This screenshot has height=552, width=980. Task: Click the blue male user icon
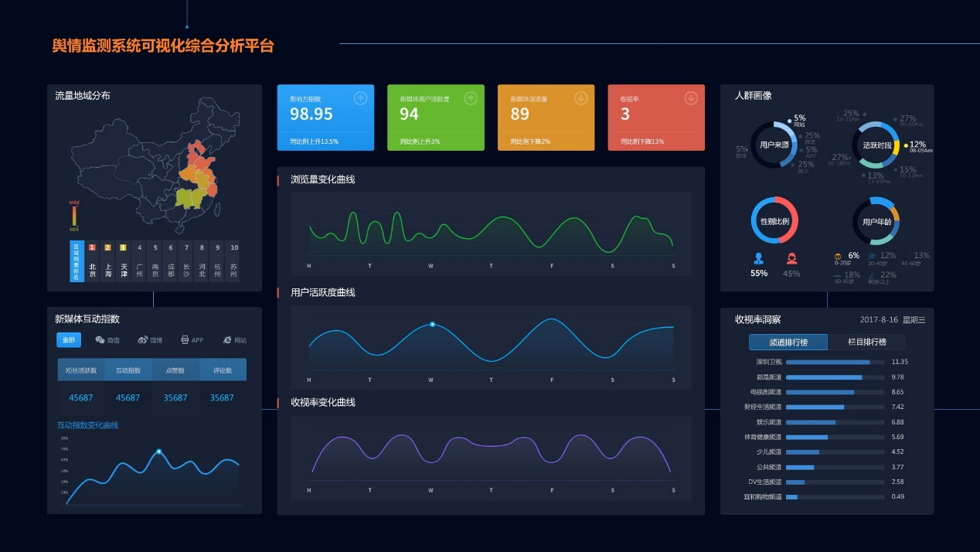(759, 258)
